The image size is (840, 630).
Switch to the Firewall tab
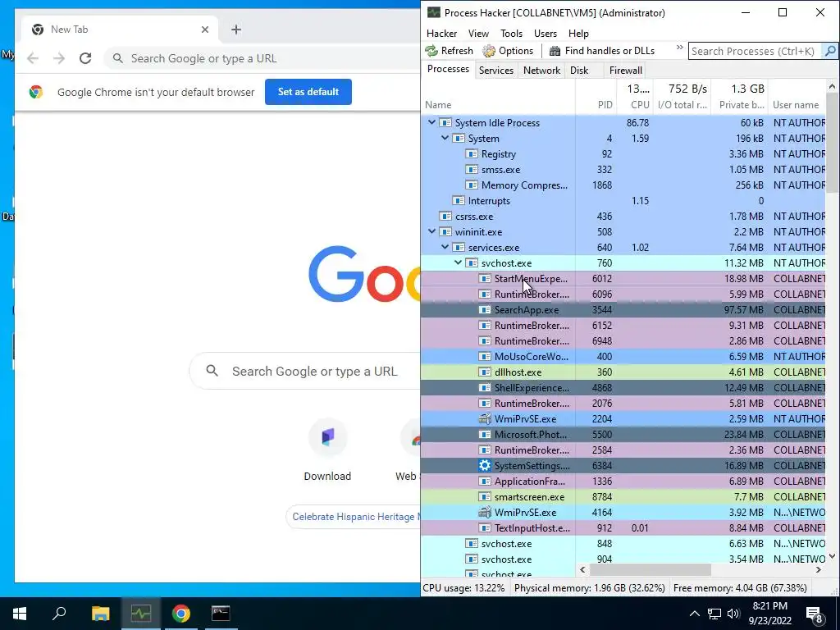click(626, 71)
